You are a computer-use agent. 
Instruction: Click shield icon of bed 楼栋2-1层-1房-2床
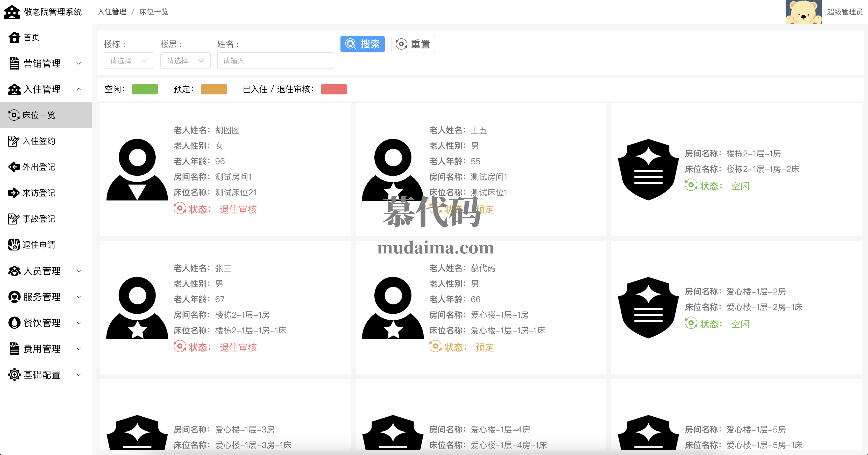648,170
